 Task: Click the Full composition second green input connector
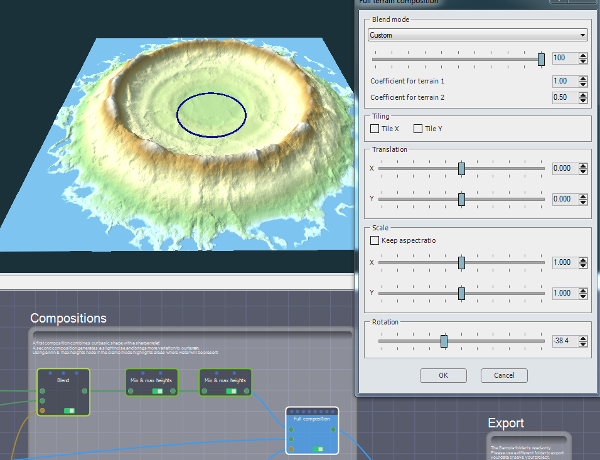pyautogui.click(x=291, y=439)
